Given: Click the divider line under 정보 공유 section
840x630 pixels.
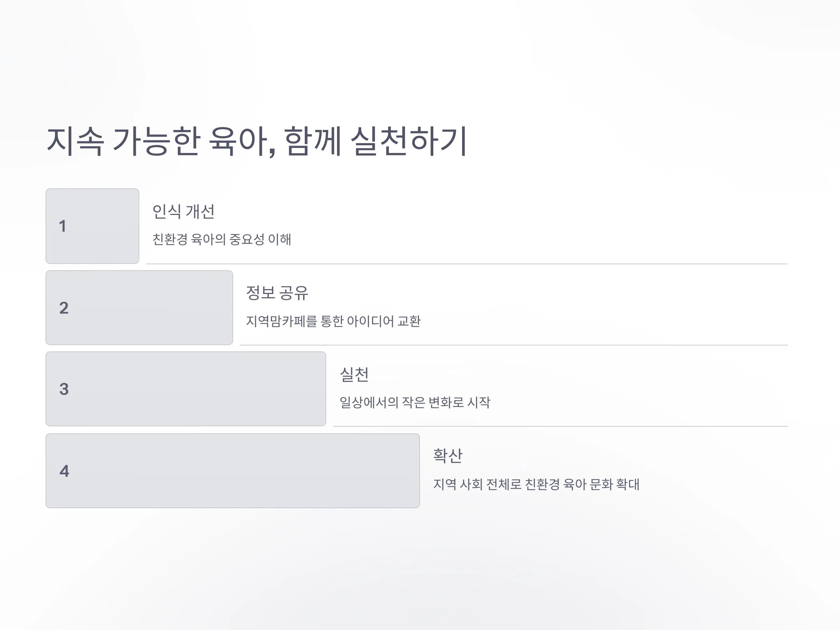Looking at the screenshot, I should click(x=514, y=345).
